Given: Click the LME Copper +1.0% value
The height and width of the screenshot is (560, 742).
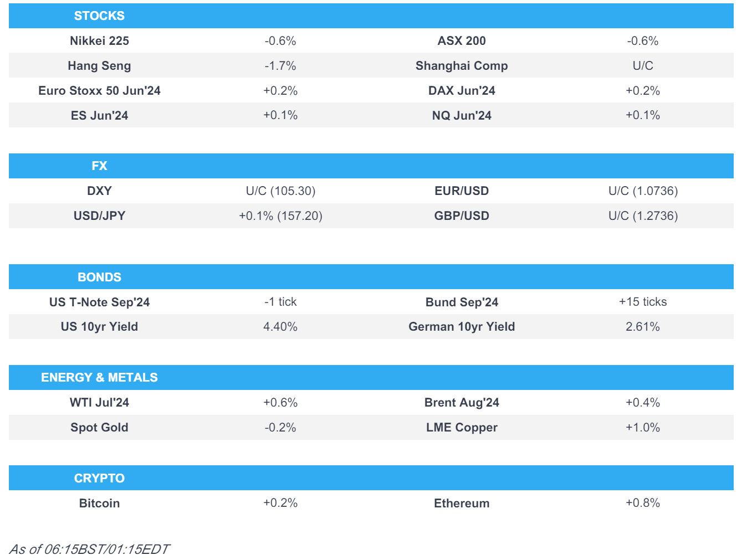Looking at the screenshot, I should pyautogui.click(x=643, y=428).
